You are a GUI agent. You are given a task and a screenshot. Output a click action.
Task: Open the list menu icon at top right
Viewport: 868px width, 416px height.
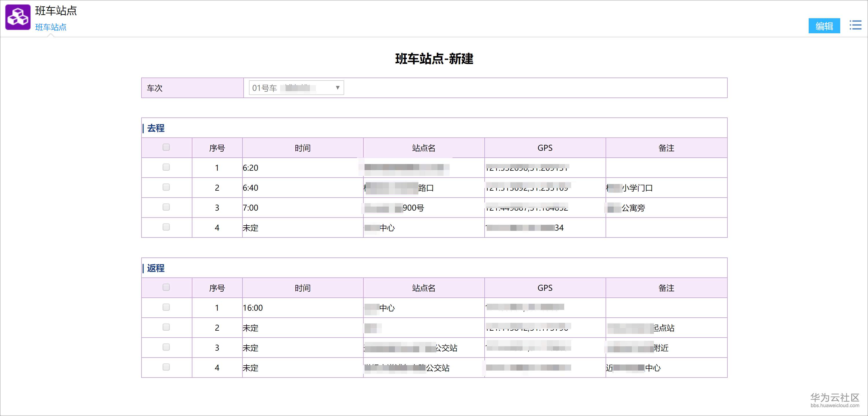[x=855, y=25]
